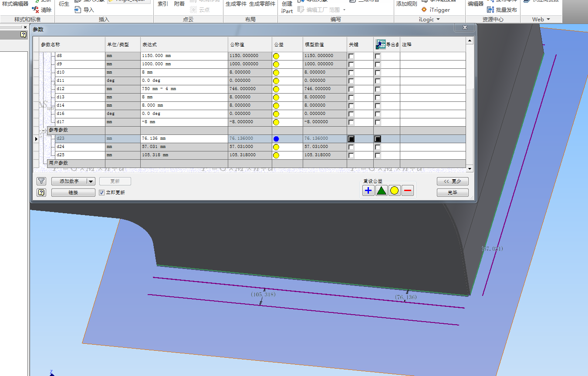Open the 添加数字 dropdown arrow
Screen dimensions: 588x376
91,181
